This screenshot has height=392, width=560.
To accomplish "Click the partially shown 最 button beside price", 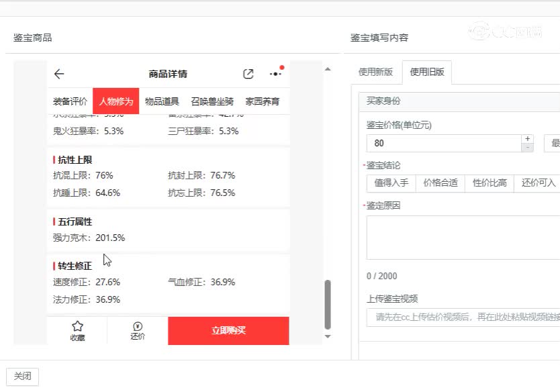I will pos(552,144).
